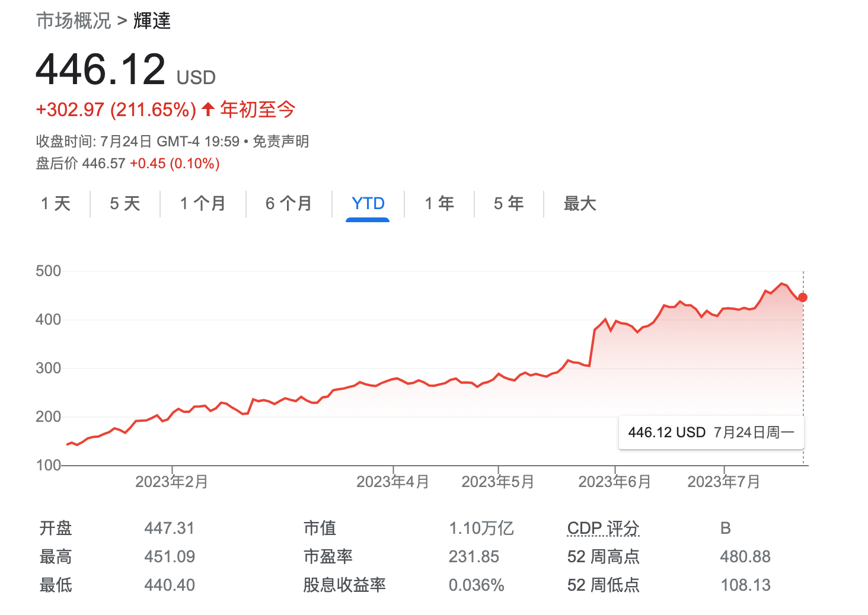Screen dimensions: 868x615
Task: Select the red price marker dot on chart
Action: [x=803, y=297]
